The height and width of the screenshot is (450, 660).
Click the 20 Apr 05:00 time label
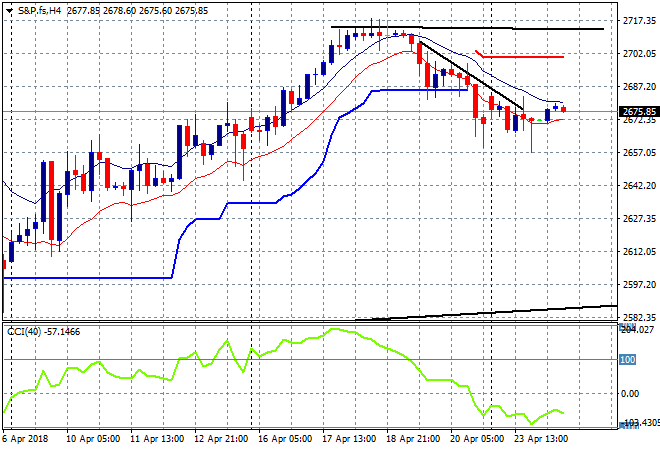(x=477, y=439)
